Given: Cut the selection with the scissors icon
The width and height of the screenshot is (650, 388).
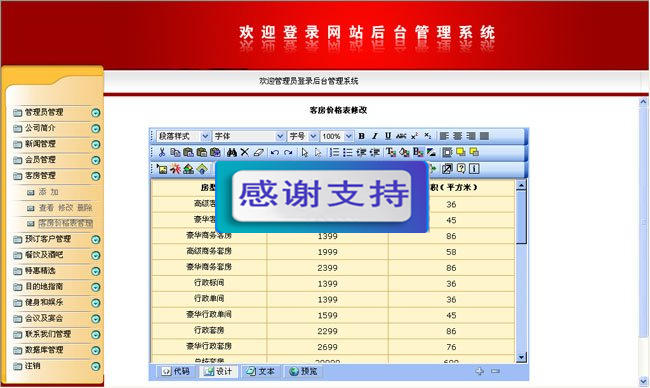Looking at the screenshot, I should click(162, 152).
